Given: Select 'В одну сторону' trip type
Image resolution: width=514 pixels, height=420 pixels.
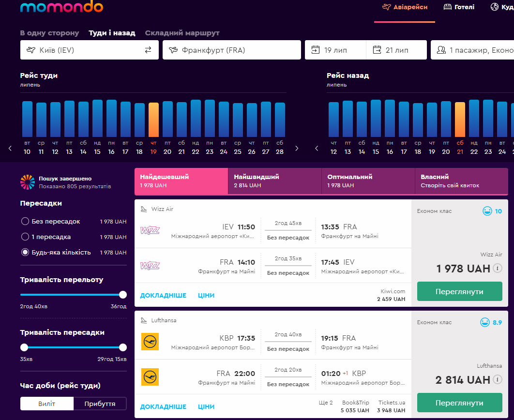Looking at the screenshot, I should coord(49,33).
